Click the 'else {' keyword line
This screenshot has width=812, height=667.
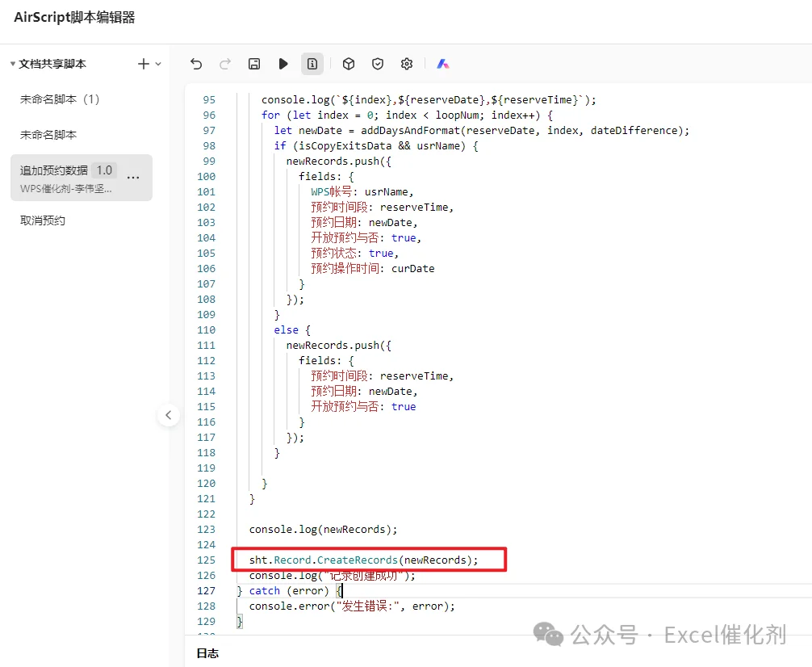coord(292,329)
